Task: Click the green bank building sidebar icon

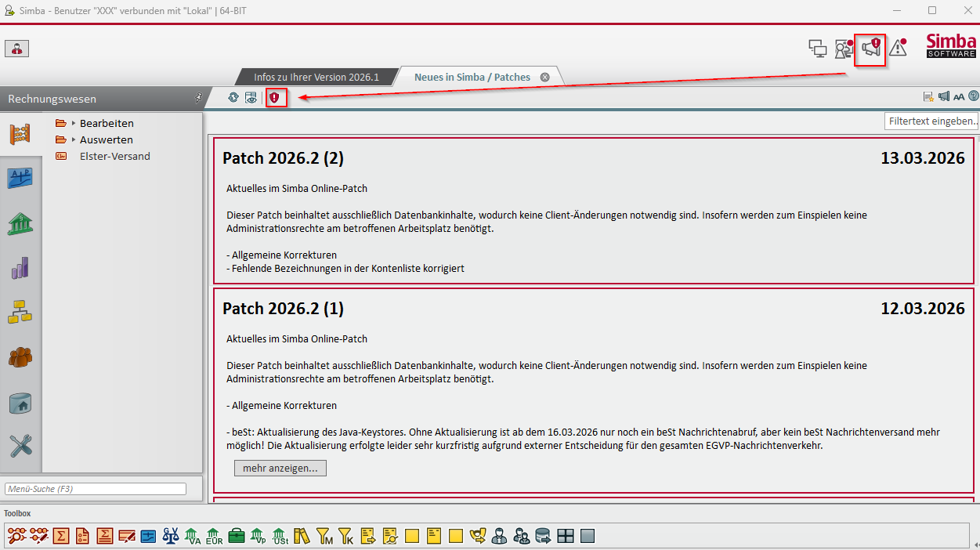Action: tap(20, 224)
